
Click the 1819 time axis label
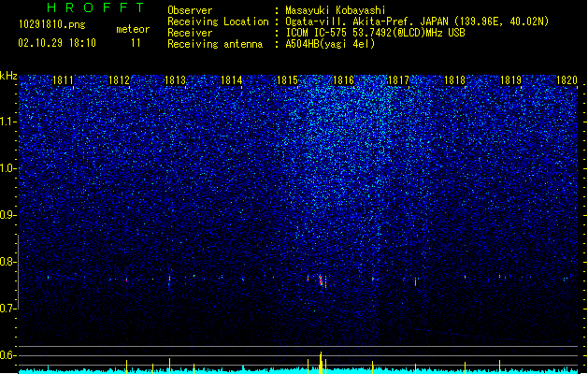tap(510, 80)
